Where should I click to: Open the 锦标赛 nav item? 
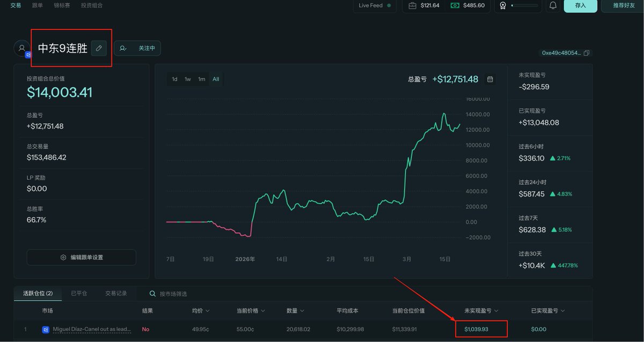point(62,5)
